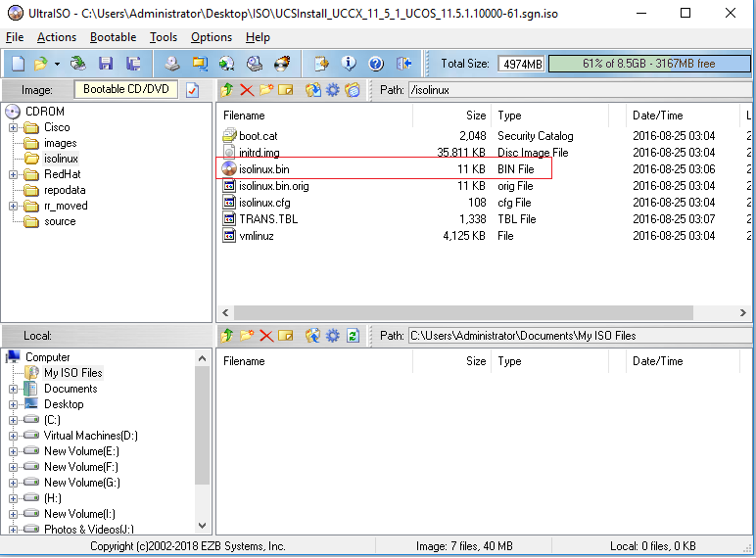This screenshot has width=756, height=558.
Task: Expand the RedHat folder node
Action: coord(13,174)
